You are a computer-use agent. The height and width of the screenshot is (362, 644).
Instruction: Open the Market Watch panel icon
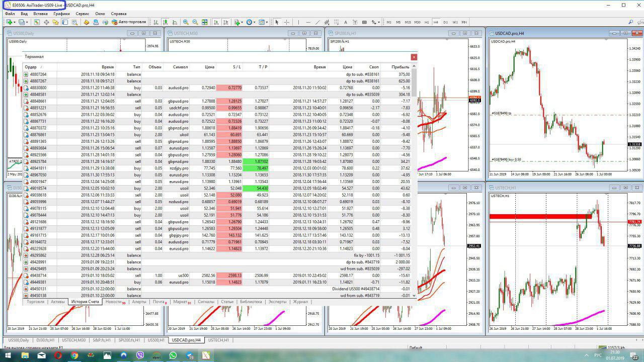coord(37,22)
